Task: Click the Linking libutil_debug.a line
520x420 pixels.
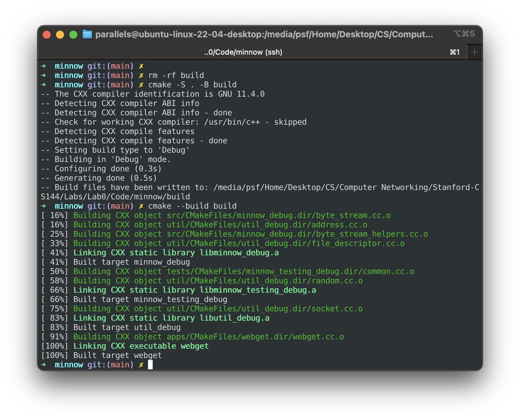Action: click(171, 318)
